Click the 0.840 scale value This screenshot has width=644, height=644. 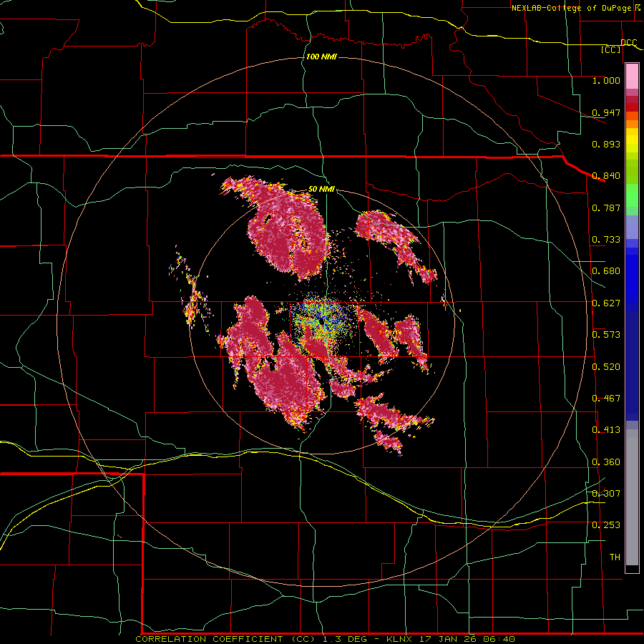click(606, 176)
